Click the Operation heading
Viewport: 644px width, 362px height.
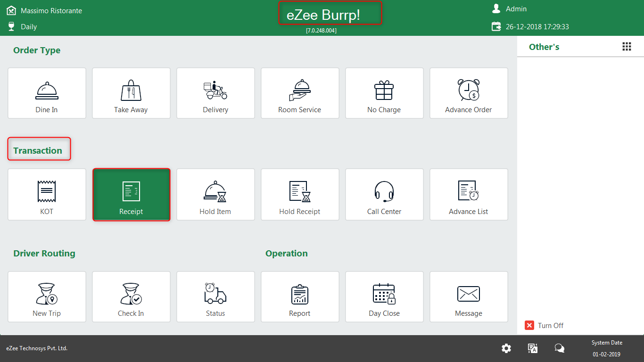click(x=287, y=254)
